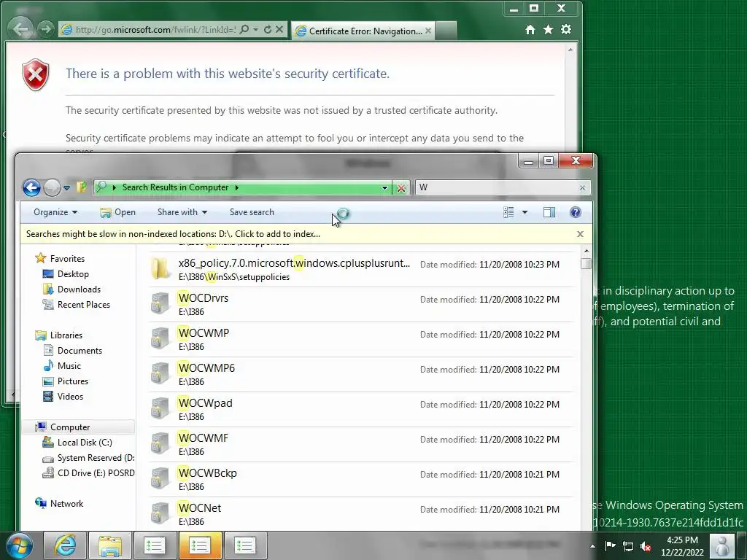Image resolution: width=747 pixels, height=560 pixels.
Task: Click the WOCDrvrs file icon
Action: pyautogui.click(x=160, y=304)
